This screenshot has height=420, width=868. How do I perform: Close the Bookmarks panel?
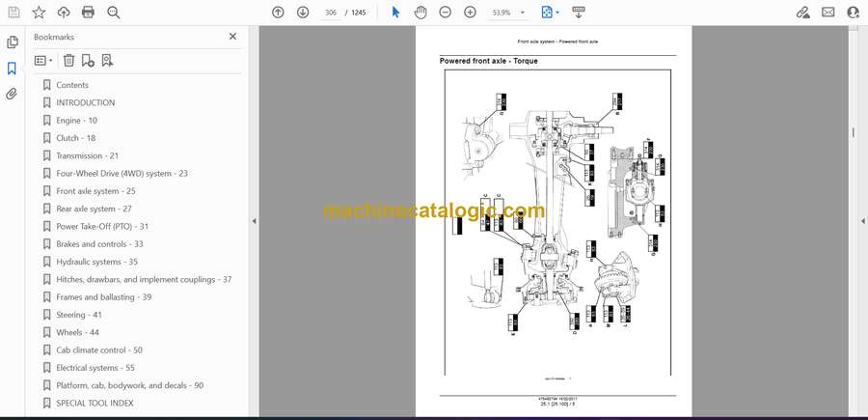coord(232,36)
